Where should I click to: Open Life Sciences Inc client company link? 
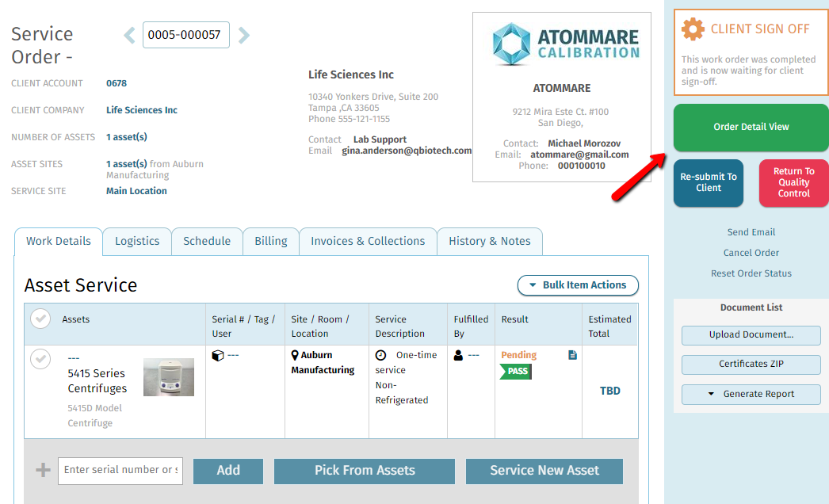pos(142,110)
